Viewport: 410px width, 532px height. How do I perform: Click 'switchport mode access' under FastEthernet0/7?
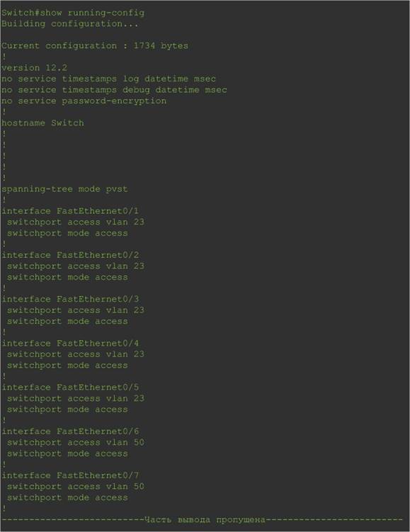pos(67,498)
